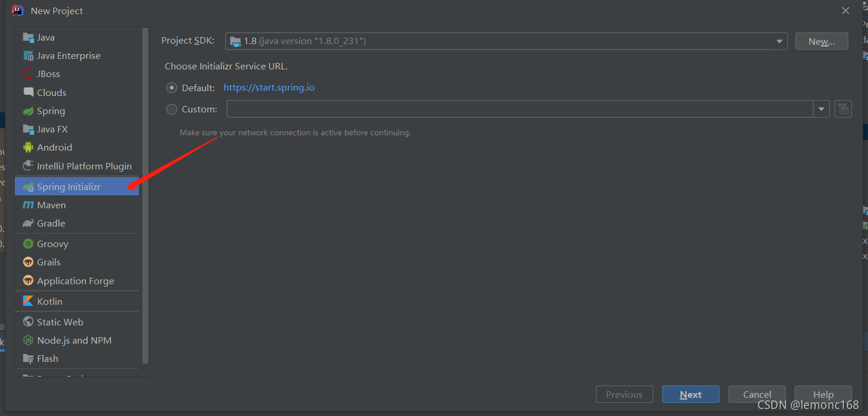Screen dimensions: 868x416
Task: Select Android project type
Action: click(x=77, y=148)
